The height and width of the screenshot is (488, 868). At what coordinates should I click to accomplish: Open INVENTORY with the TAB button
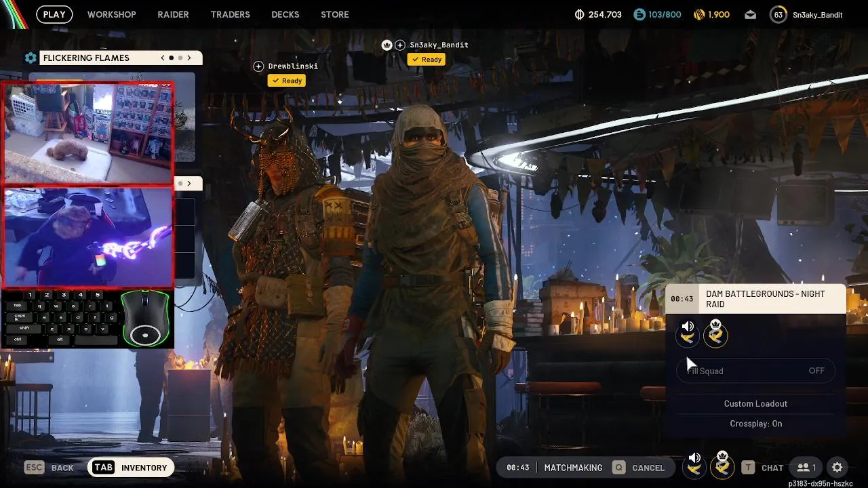click(x=131, y=468)
